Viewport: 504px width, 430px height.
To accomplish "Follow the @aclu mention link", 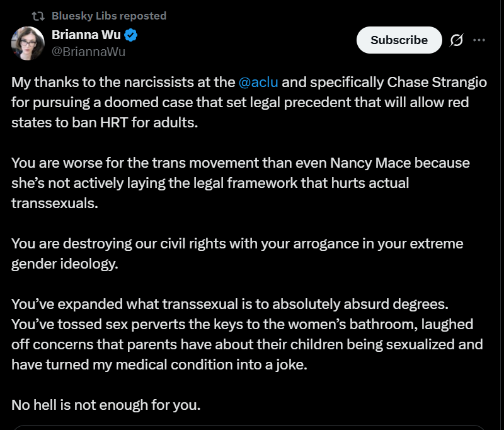I will coord(258,83).
